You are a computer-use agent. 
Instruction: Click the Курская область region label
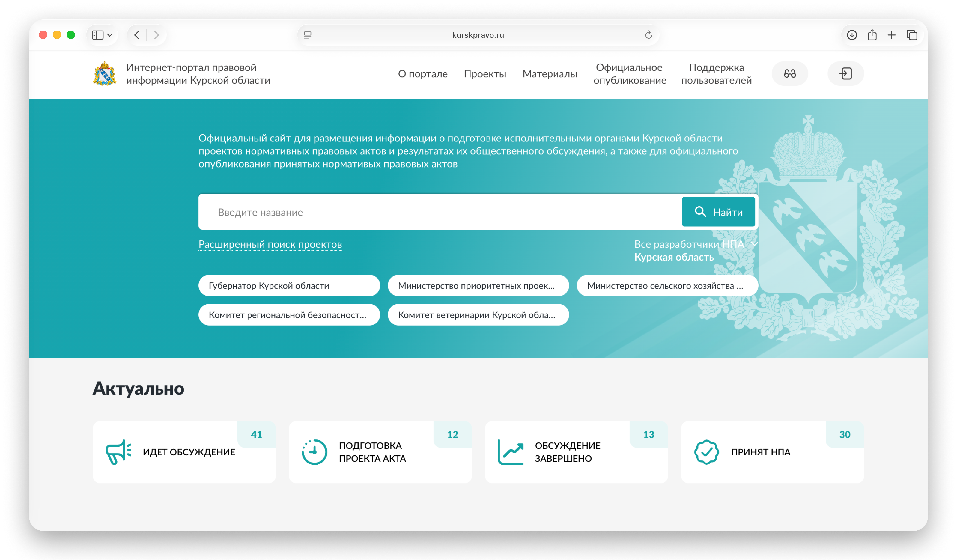674,257
